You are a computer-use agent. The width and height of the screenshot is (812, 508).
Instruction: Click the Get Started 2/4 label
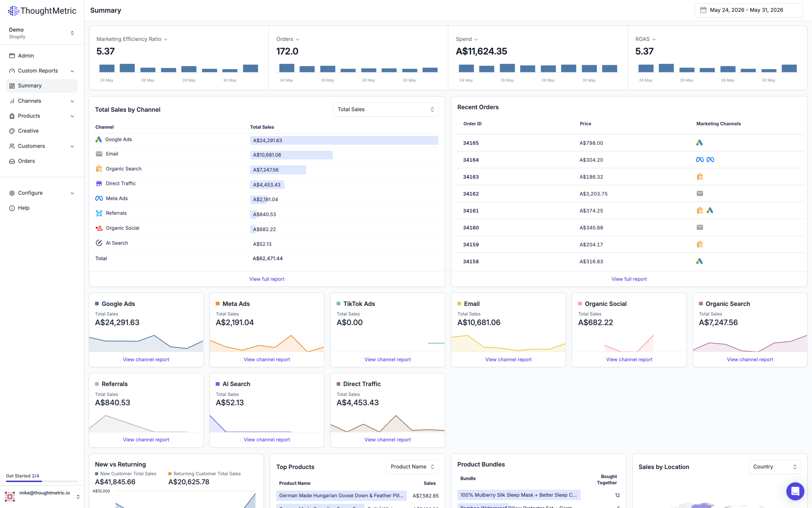click(x=22, y=476)
